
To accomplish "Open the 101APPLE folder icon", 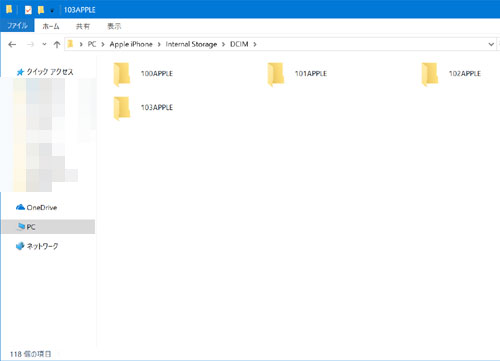I will click(x=276, y=74).
